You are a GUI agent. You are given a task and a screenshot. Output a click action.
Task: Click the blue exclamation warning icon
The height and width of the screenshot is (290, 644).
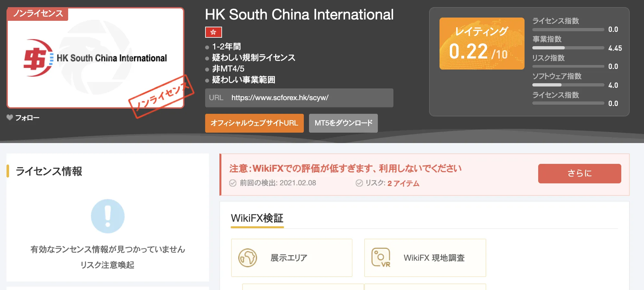(108, 216)
